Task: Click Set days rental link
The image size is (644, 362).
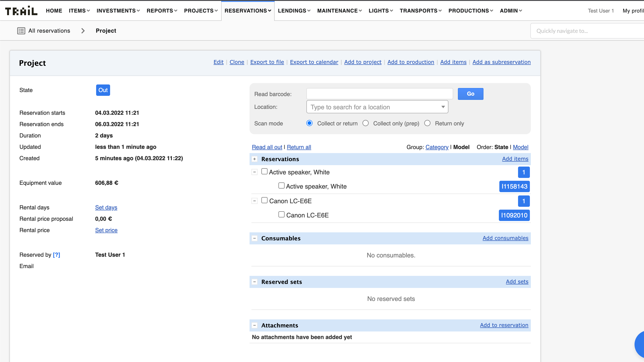Action: pyautogui.click(x=106, y=207)
